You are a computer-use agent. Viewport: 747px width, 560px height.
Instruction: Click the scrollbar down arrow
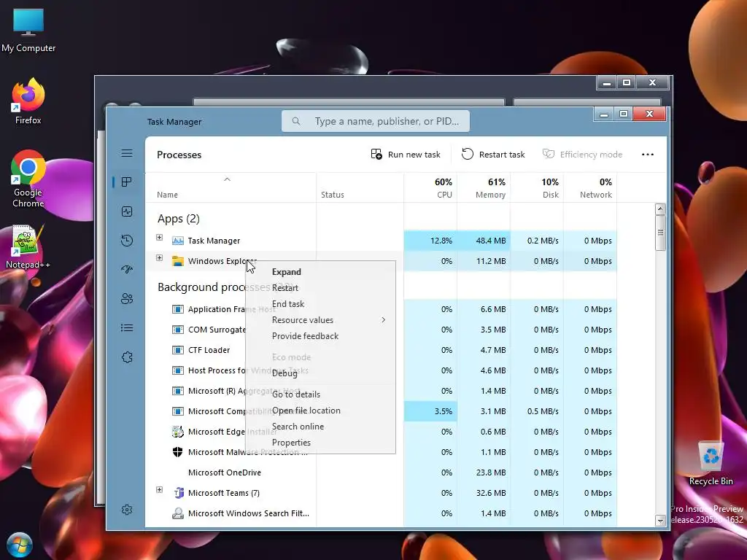click(660, 521)
